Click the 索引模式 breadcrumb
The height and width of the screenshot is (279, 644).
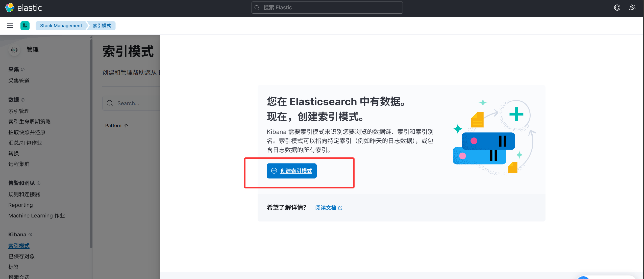coord(102,26)
